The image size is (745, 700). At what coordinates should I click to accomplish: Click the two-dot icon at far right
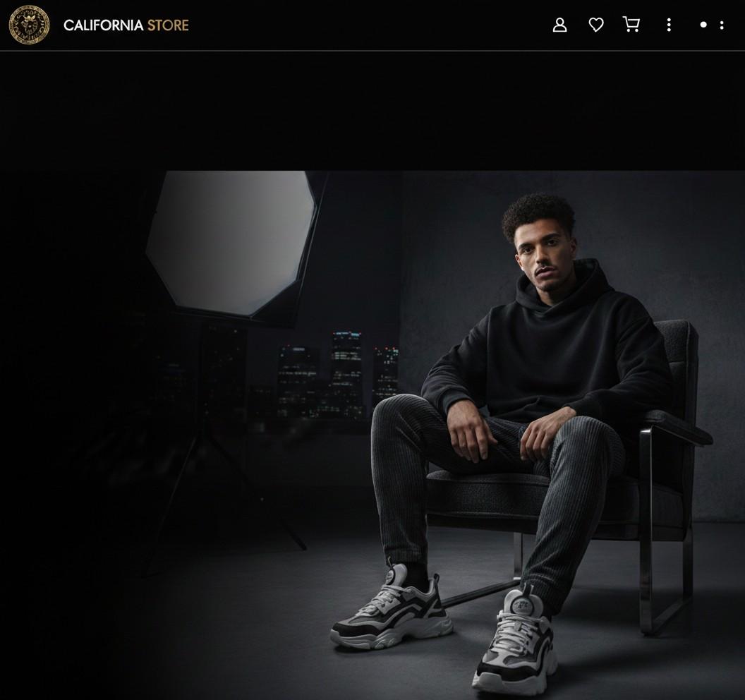click(x=722, y=25)
